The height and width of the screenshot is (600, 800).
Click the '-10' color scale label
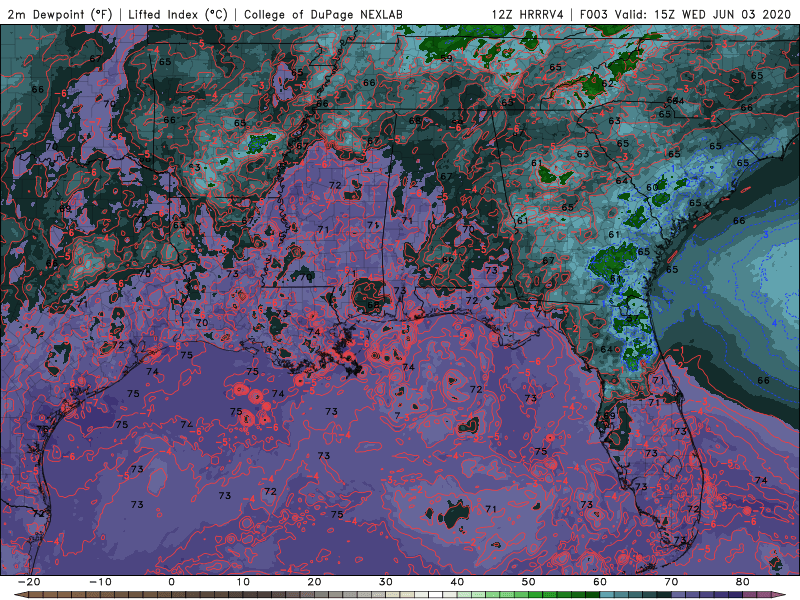tap(100, 582)
